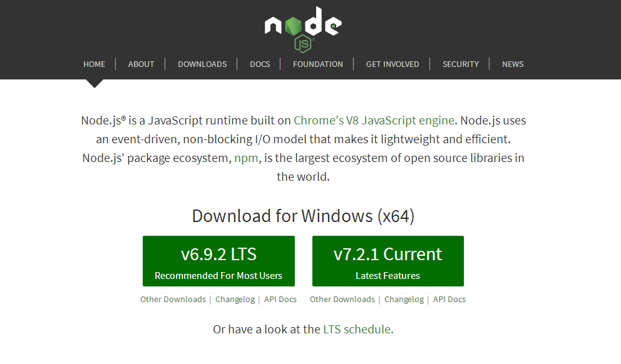
Task: View the Changelog for the Current release
Action: click(403, 299)
